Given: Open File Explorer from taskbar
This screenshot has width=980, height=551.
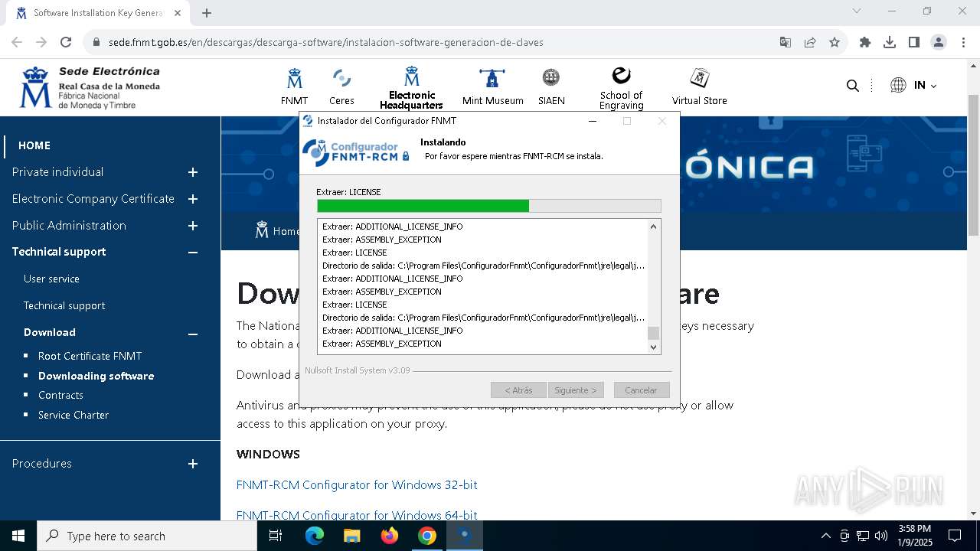Looking at the screenshot, I should click(352, 536).
